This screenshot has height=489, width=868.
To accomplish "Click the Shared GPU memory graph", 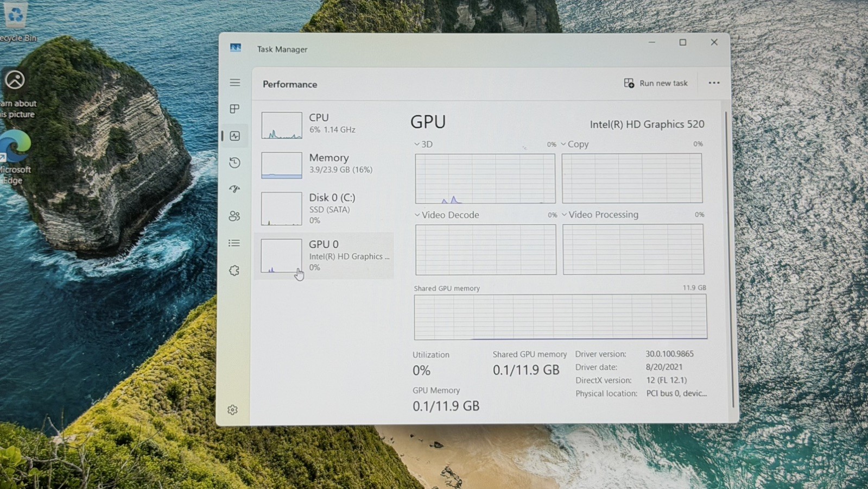I will pyautogui.click(x=561, y=317).
